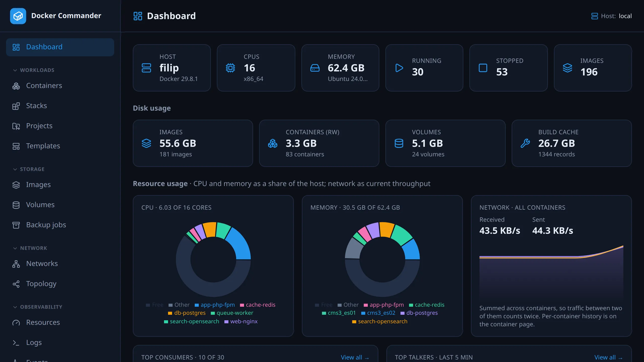Click the Host local server icon
The height and width of the screenshot is (362, 644).
coord(594,16)
